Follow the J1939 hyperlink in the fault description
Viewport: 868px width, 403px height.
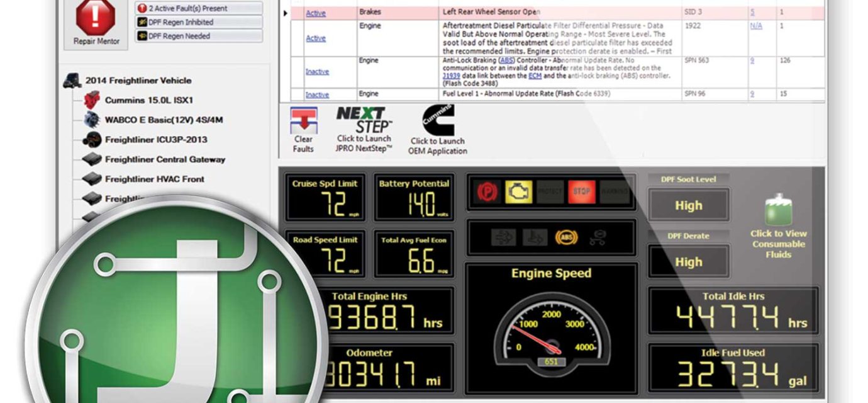coord(452,76)
